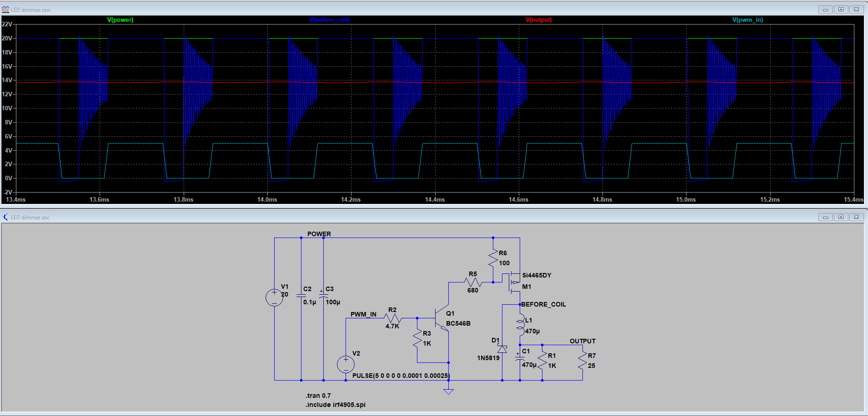Select the R2 resistor symbol

[392, 318]
